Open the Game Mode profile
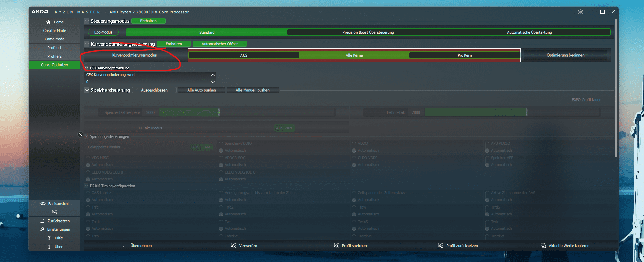The image size is (644, 262). click(x=55, y=39)
